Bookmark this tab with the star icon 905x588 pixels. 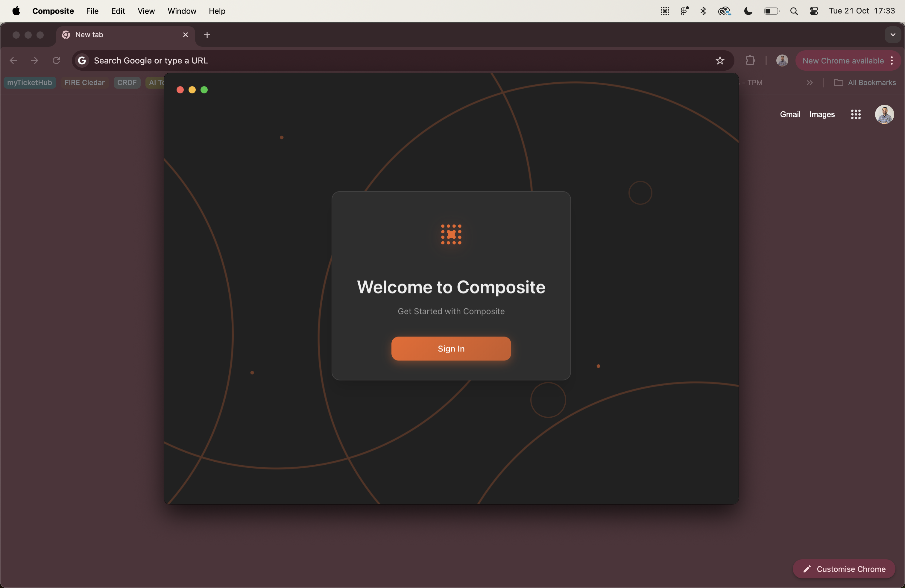pos(719,60)
